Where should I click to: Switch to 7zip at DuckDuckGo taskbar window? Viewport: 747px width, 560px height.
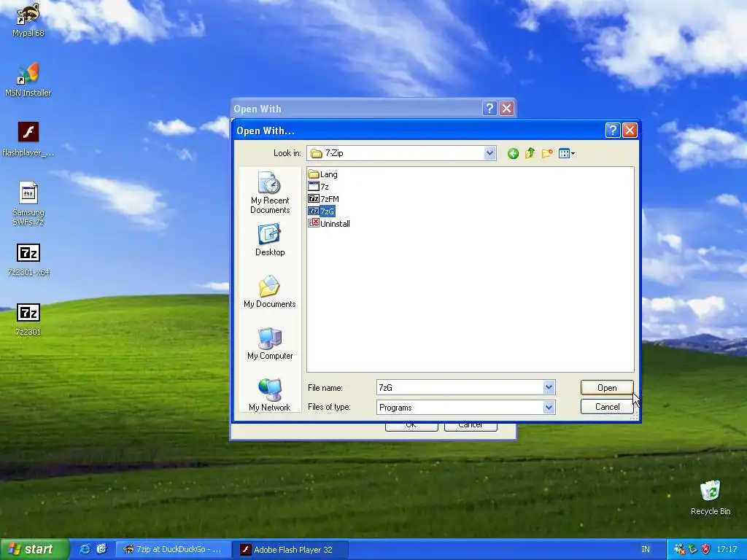click(173, 550)
